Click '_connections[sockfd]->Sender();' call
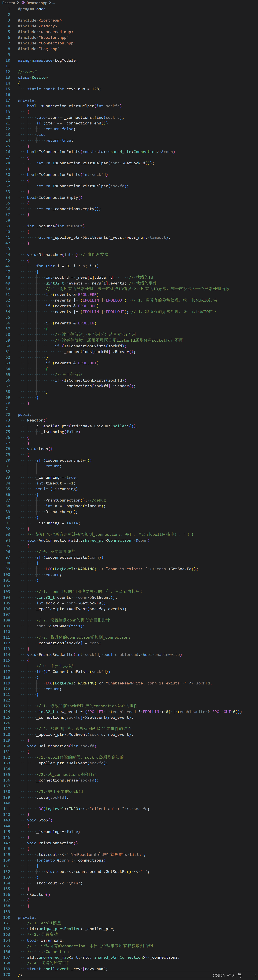The image size is (258, 980). [x=100, y=386]
